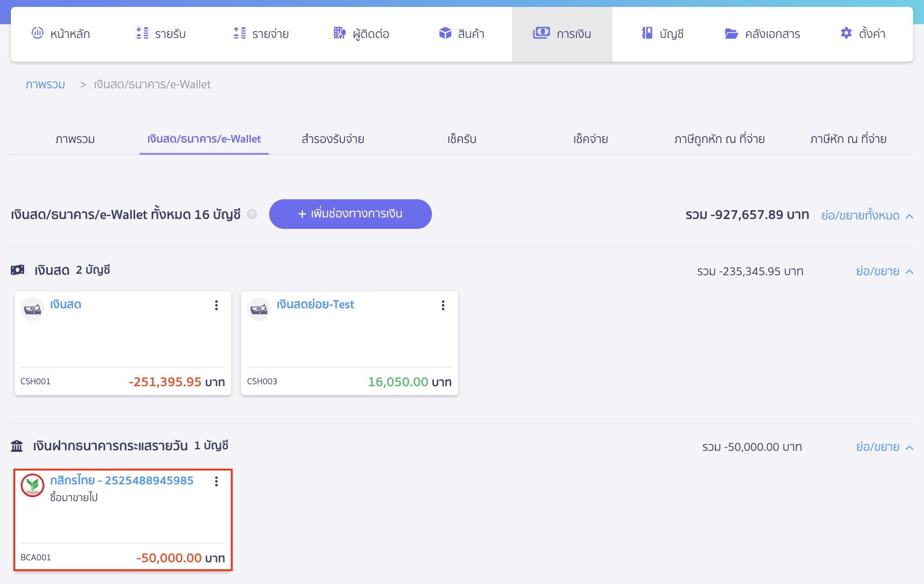This screenshot has width=924, height=584.
Task: Click the help question mark icon
Action: pyautogui.click(x=252, y=214)
